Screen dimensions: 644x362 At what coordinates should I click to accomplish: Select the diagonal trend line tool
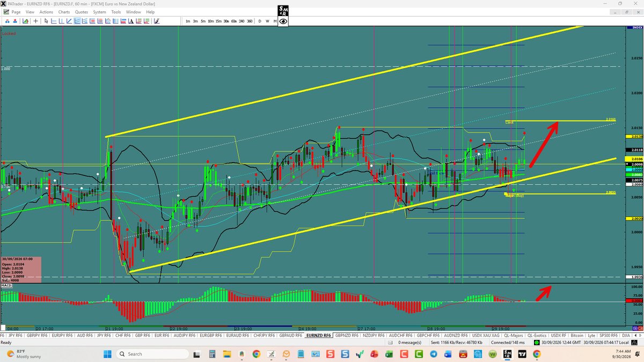[x=69, y=21]
